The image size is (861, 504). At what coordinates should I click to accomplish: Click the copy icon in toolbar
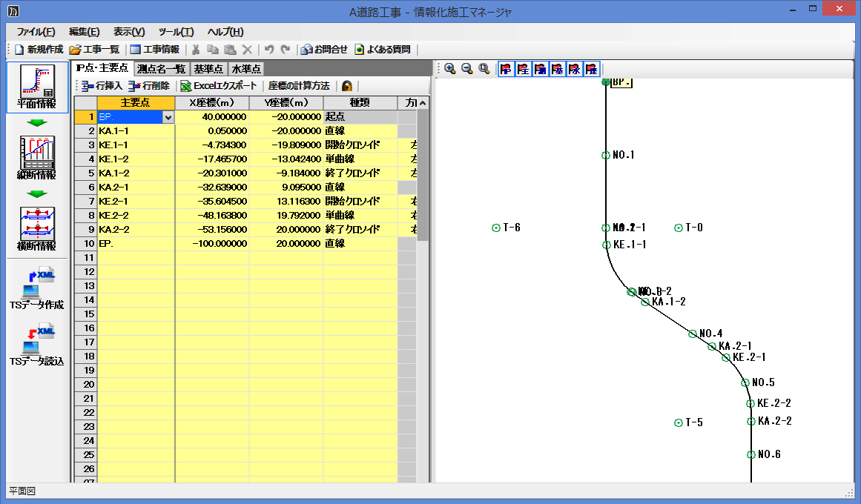[213, 50]
